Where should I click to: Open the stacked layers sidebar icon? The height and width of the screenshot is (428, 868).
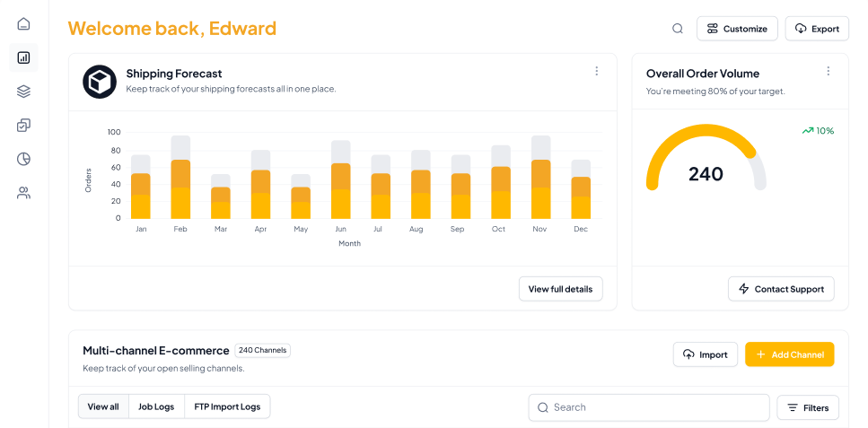click(x=23, y=91)
